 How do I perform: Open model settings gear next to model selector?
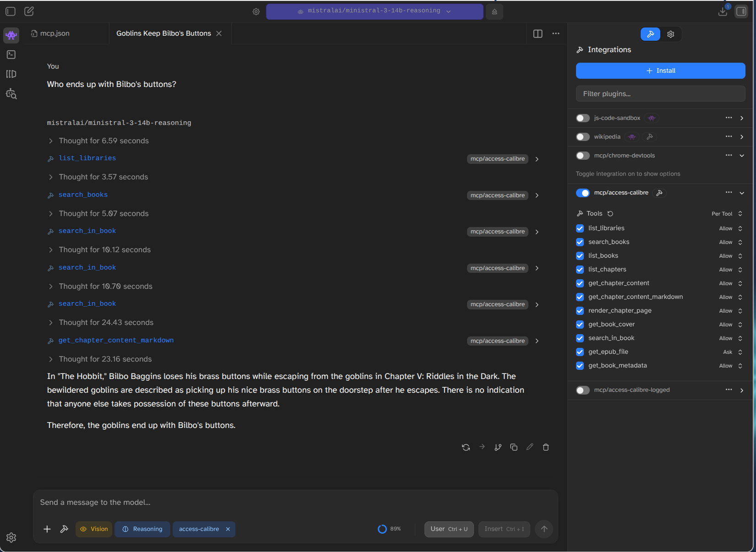(x=256, y=11)
